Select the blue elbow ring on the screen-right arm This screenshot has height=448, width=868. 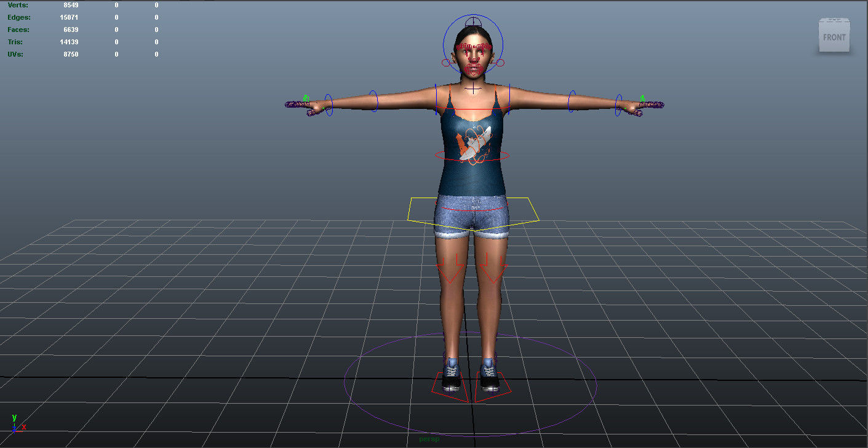point(572,102)
